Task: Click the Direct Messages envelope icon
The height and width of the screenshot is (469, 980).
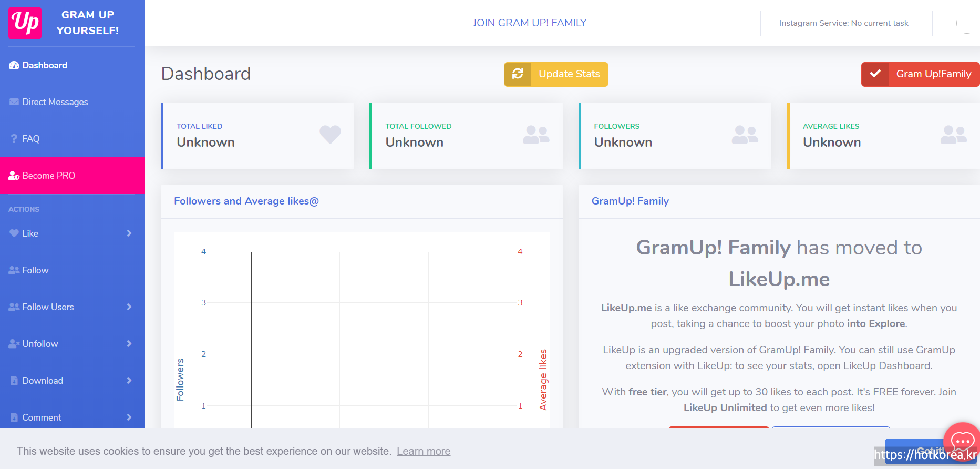Action: click(14, 102)
